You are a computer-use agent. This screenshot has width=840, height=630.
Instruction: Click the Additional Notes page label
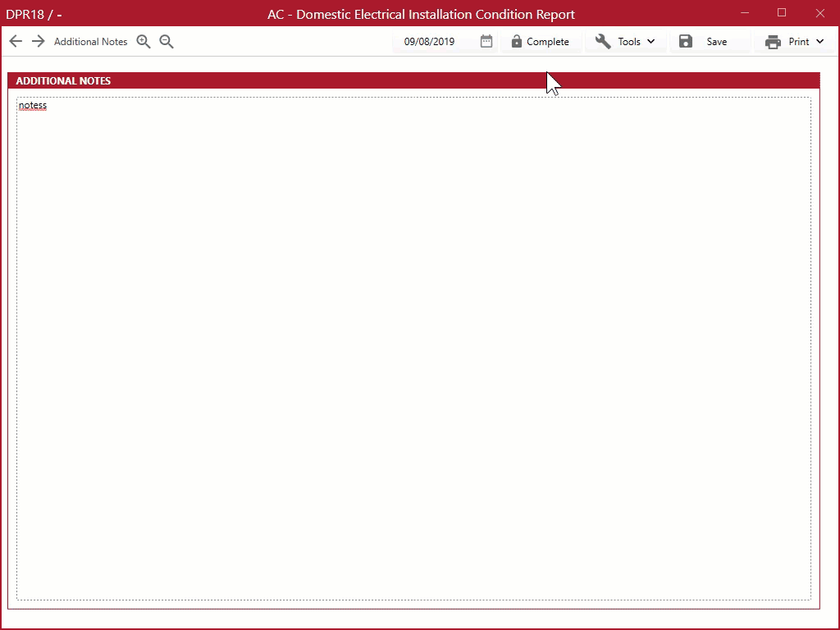point(90,42)
